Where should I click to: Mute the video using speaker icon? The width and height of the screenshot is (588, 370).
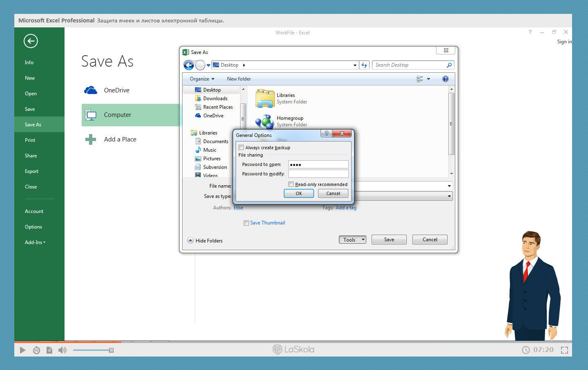pyautogui.click(x=62, y=350)
